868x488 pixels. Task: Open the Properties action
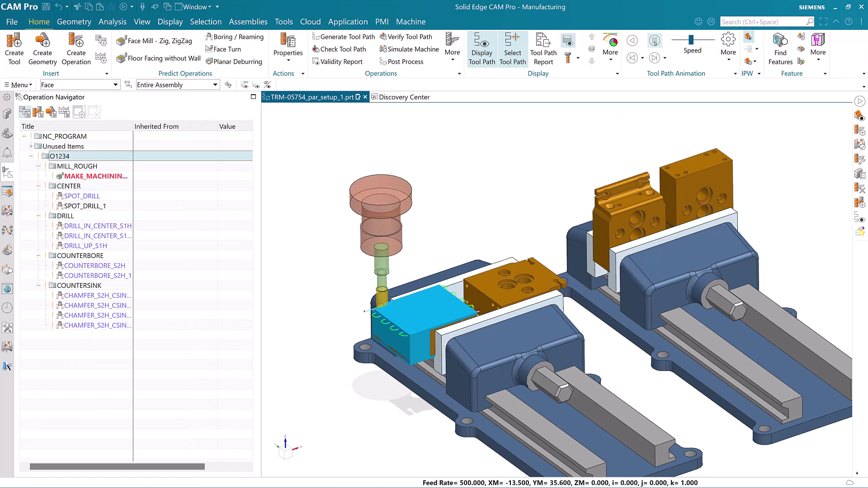288,47
